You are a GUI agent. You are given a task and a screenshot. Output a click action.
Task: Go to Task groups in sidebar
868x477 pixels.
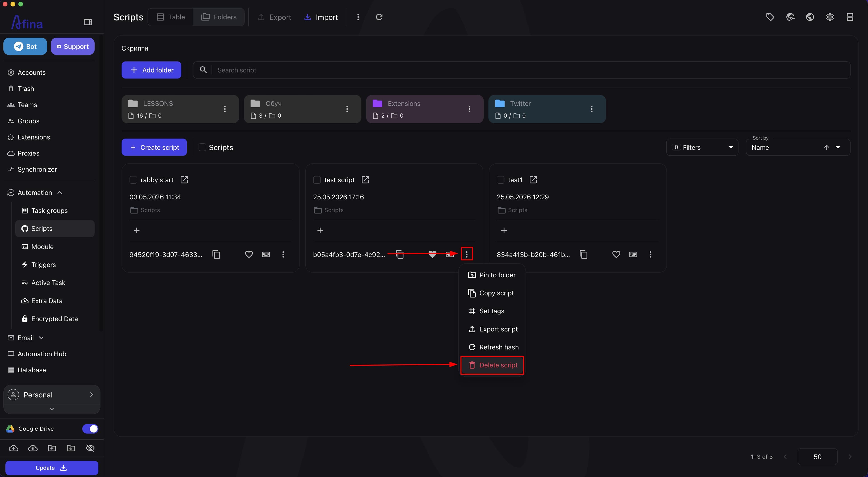point(55,211)
